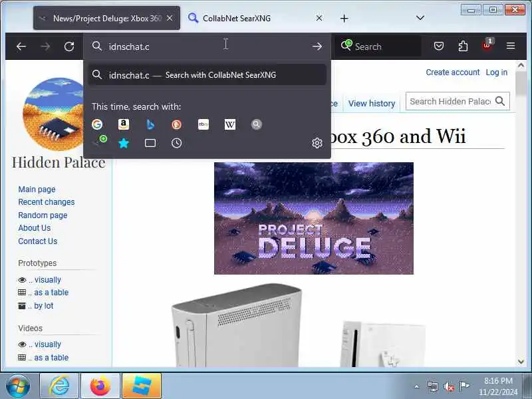Launch Internet Explorer from the taskbar
The height and width of the screenshot is (399, 532).
[x=59, y=386]
